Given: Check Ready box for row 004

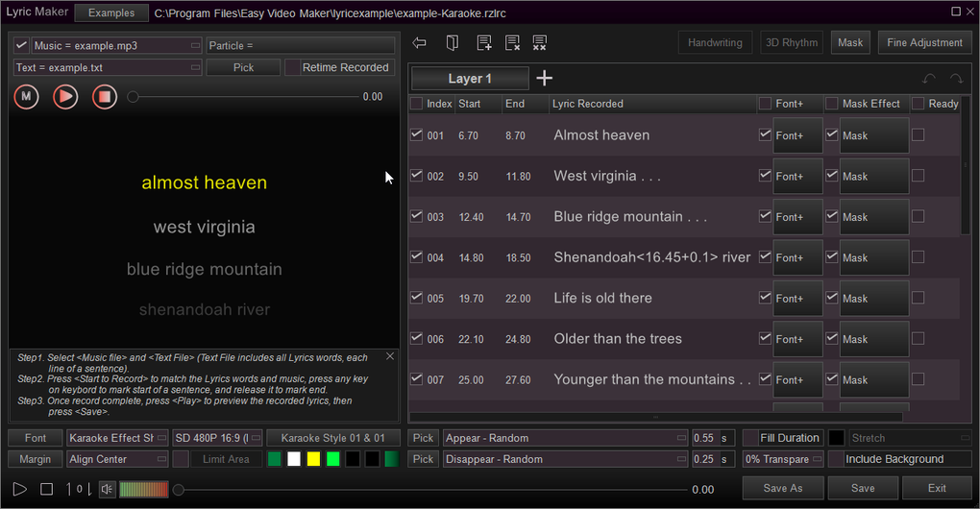Looking at the screenshot, I should (918, 256).
